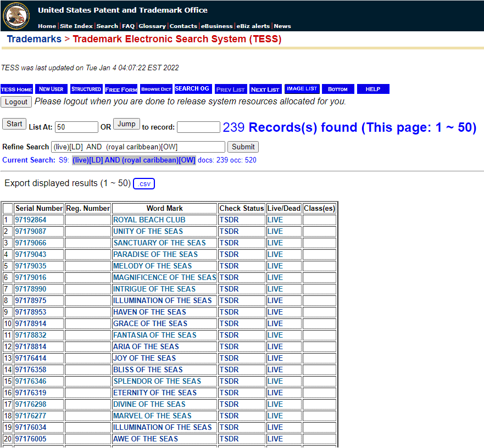
Task: Switch to Image List view
Action: [x=302, y=89]
